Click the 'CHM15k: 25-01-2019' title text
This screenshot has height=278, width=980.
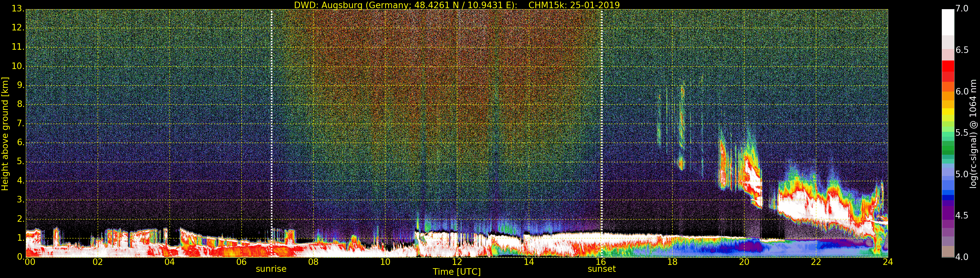[574, 5]
